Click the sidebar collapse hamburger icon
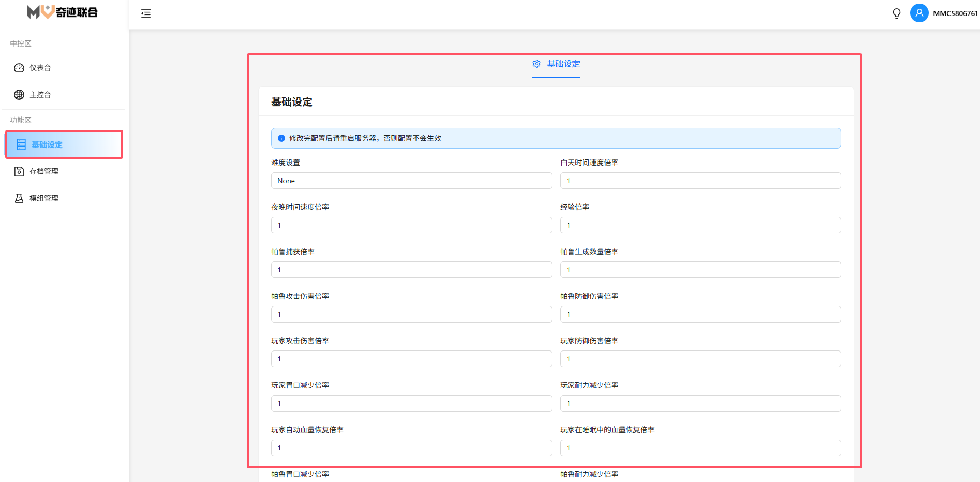 coord(146,13)
